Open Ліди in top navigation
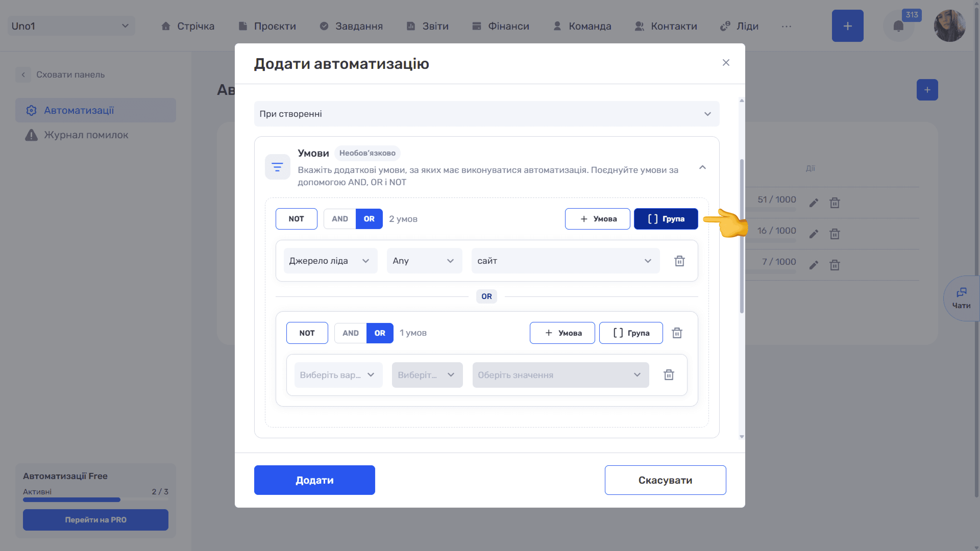 (739, 26)
